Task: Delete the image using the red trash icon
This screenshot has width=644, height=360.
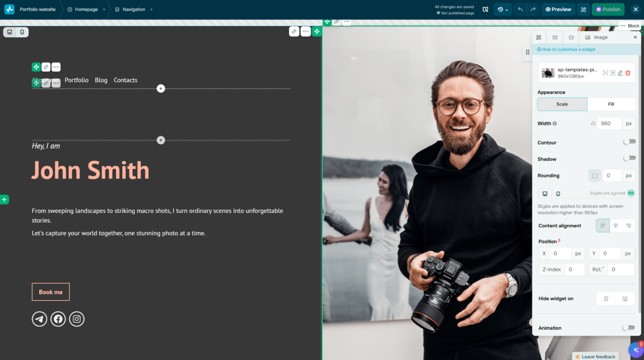Action: coord(628,73)
